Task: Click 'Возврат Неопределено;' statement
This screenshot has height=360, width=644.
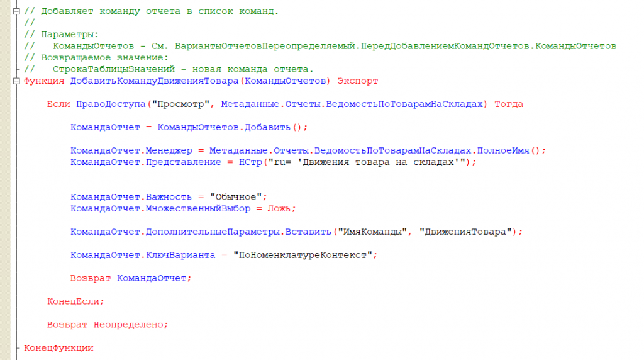Action: coord(108,325)
